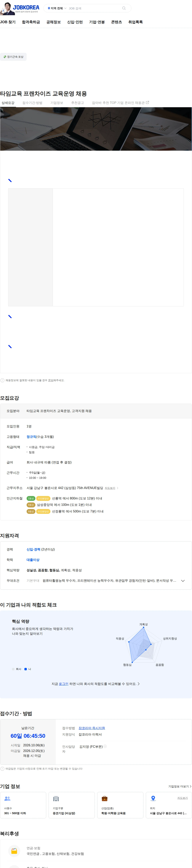Click the 국민연금, 고용보험, 산재보험, 건강보험 text
This screenshot has width=192, height=868.
point(55,854)
